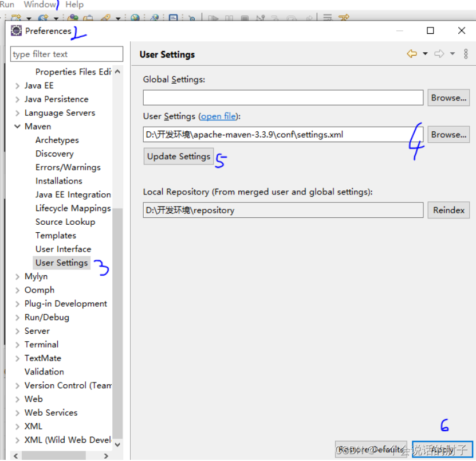Expand the Language Servers tree node
The height and width of the screenshot is (461, 476).
point(17,114)
